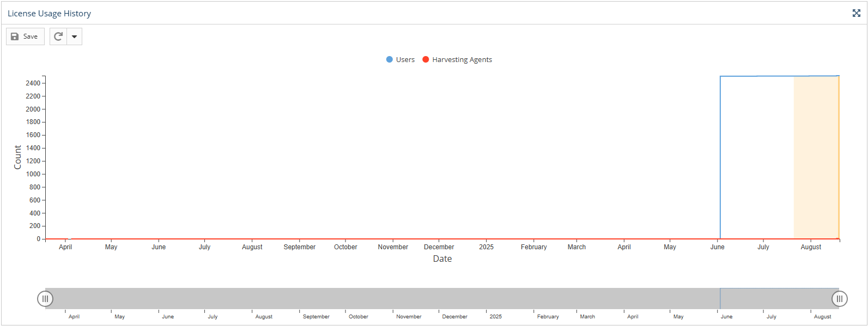Click the Date axis label
The image size is (868, 326).
pyautogui.click(x=442, y=259)
